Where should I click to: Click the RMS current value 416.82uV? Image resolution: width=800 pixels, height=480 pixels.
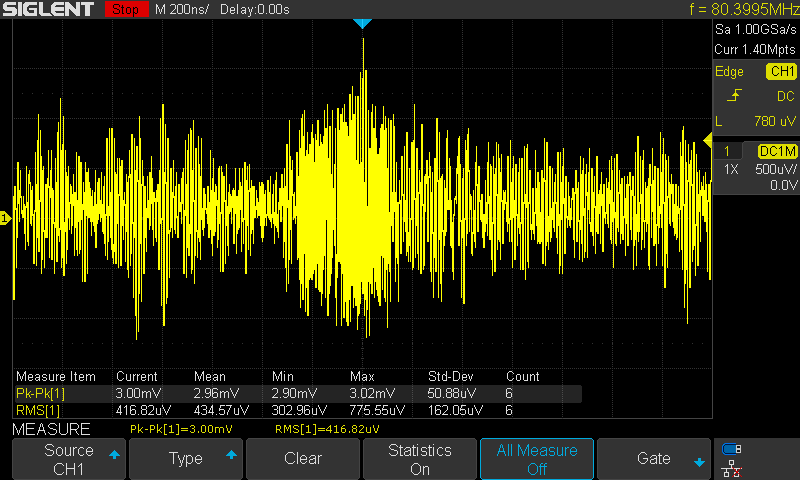pos(143,410)
